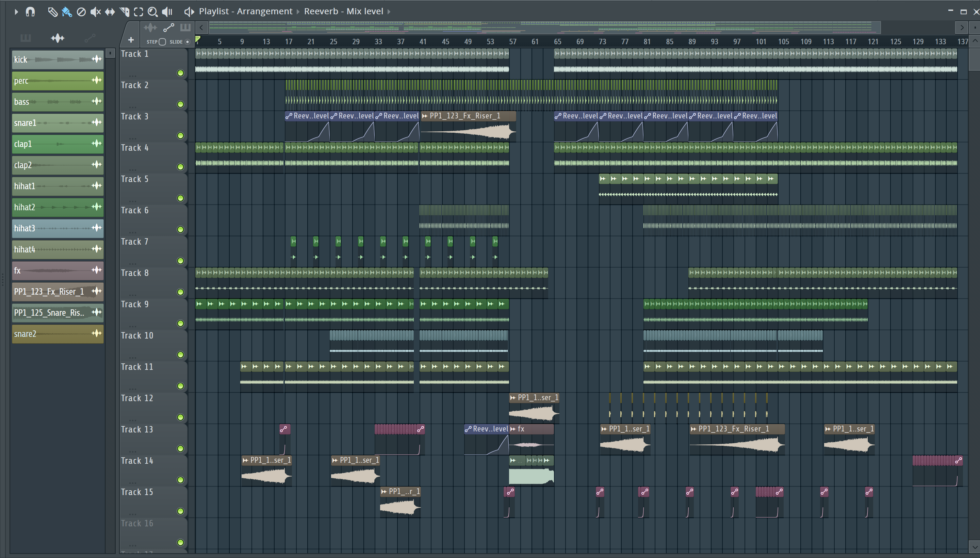Select fx audio clip on Track 13
This screenshot has width=980, height=558.
point(531,440)
